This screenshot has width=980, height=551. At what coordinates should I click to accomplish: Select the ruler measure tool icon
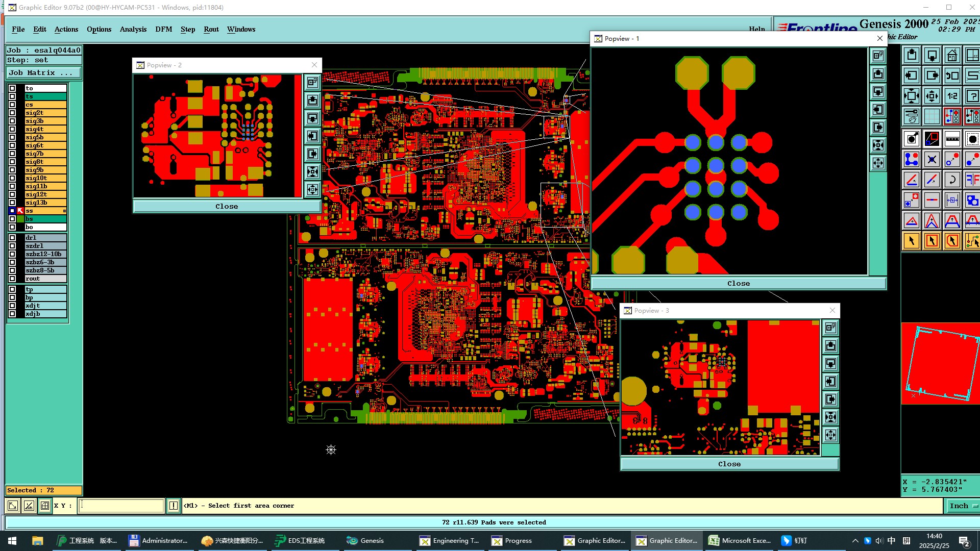point(952,139)
